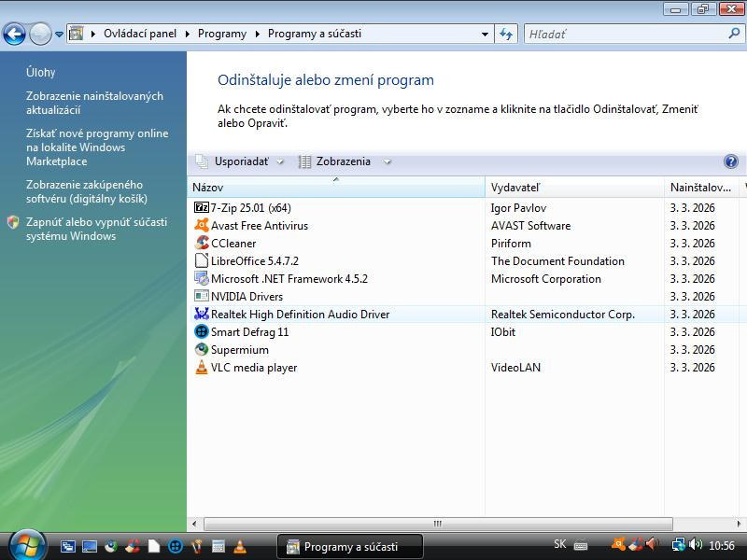Select the 7-Zip 25.01 (x64) entry

click(250, 208)
